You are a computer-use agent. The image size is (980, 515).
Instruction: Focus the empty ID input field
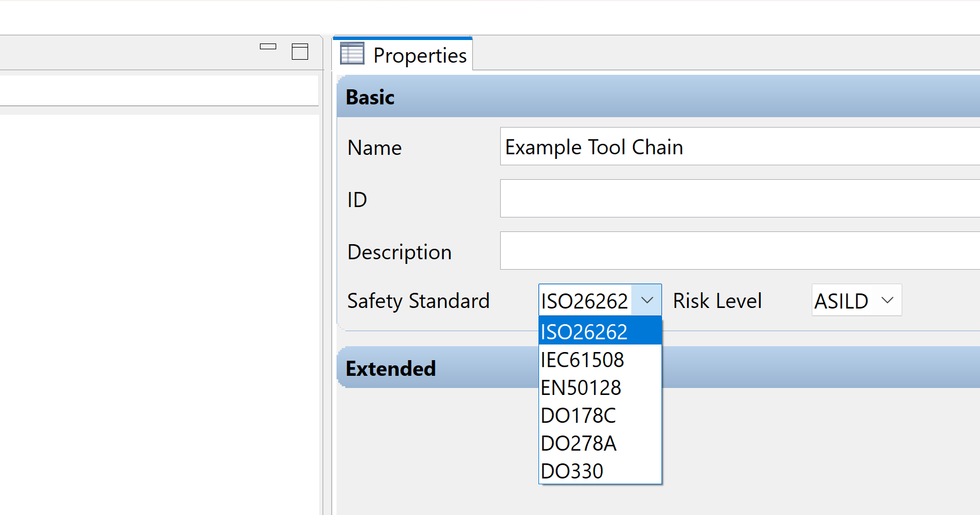click(737, 198)
